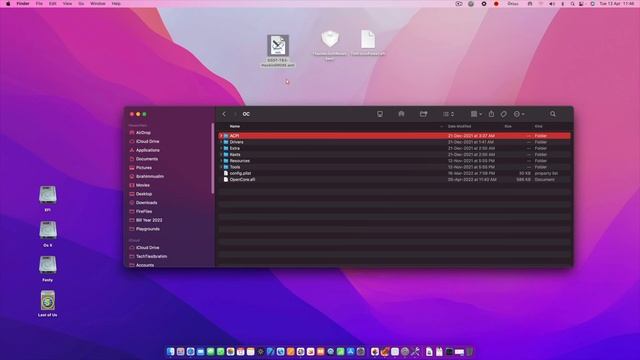Image resolution: width=640 pixels, height=360 pixels.
Task: Expand the Kexts folder disclosure triangle
Action: coord(221,155)
